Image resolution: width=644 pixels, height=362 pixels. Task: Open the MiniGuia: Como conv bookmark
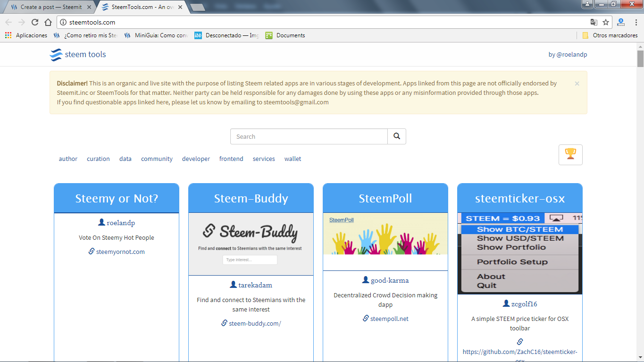coord(156,35)
